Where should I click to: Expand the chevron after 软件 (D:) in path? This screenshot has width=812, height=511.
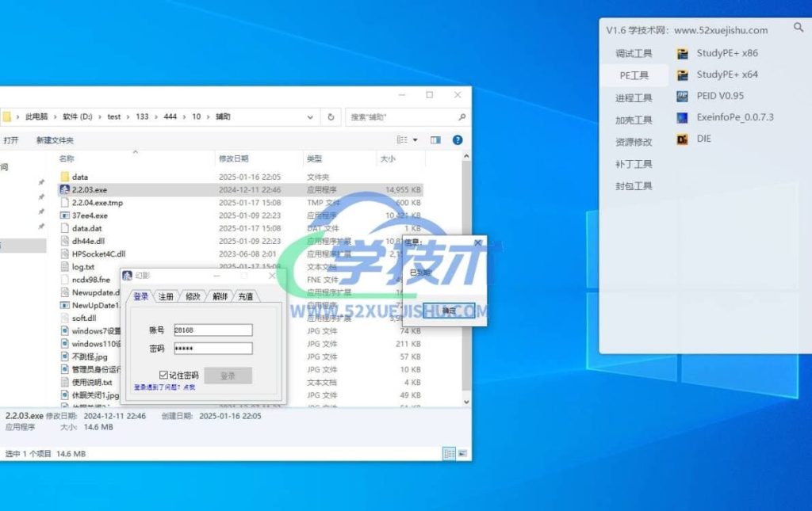coord(100,116)
